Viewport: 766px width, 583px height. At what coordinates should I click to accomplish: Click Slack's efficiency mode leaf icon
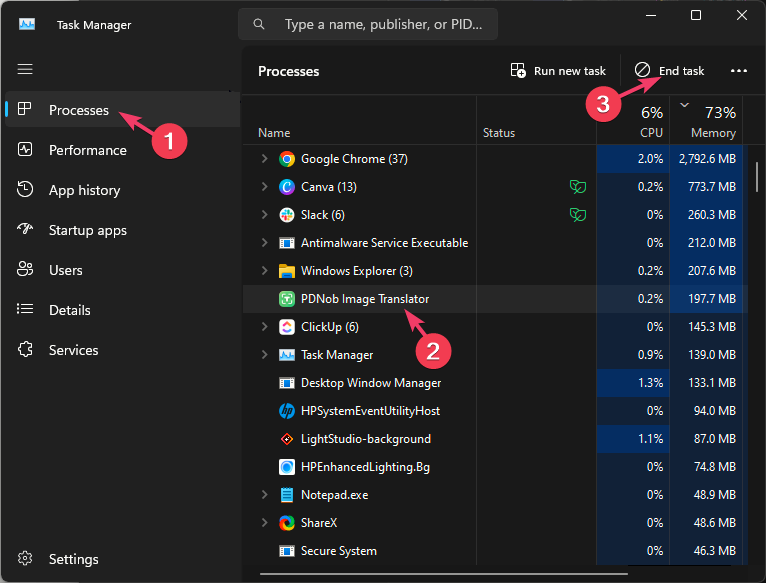578,215
